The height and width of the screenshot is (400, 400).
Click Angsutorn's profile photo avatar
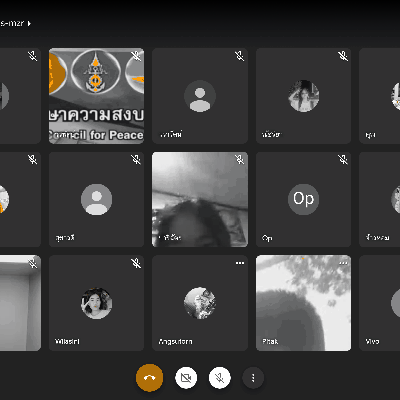tap(200, 303)
